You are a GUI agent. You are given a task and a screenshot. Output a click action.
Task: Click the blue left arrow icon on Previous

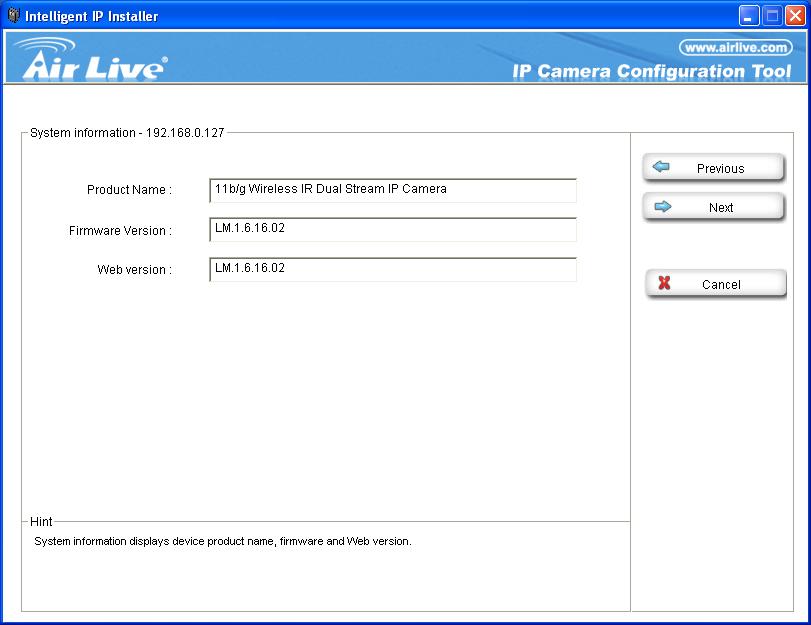pos(661,168)
